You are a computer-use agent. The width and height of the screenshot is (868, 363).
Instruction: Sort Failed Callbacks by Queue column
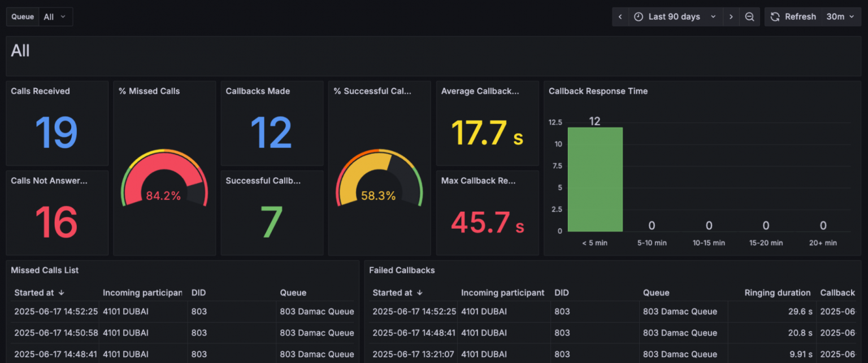pos(656,292)
